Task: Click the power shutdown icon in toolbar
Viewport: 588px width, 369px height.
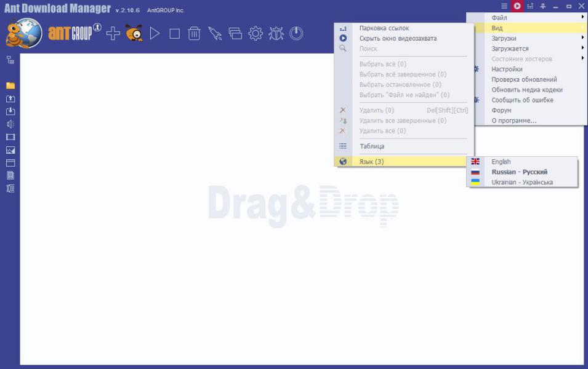Action: [x=296, y=33]
